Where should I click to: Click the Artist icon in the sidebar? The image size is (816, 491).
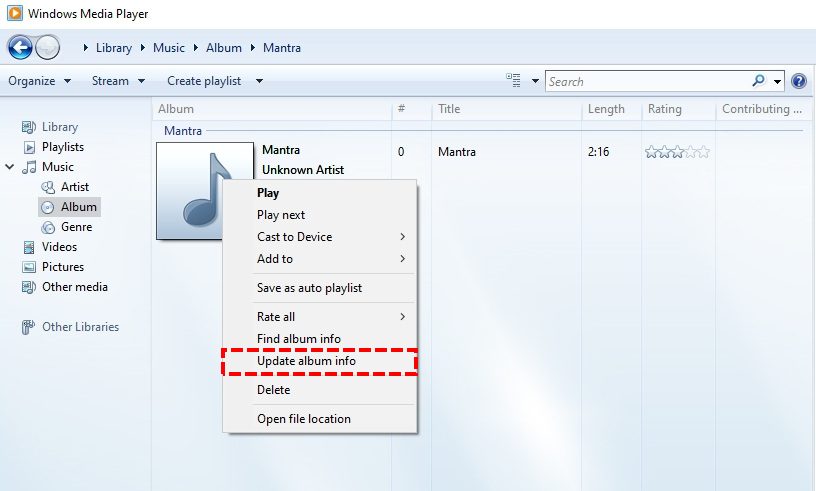[x=48, y=187]
